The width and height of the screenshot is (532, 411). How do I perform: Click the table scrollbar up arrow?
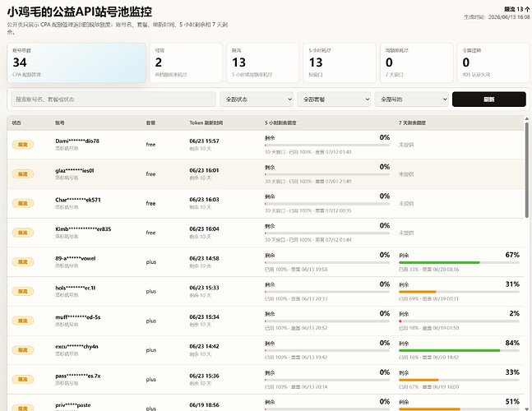(x=527, y=118)
